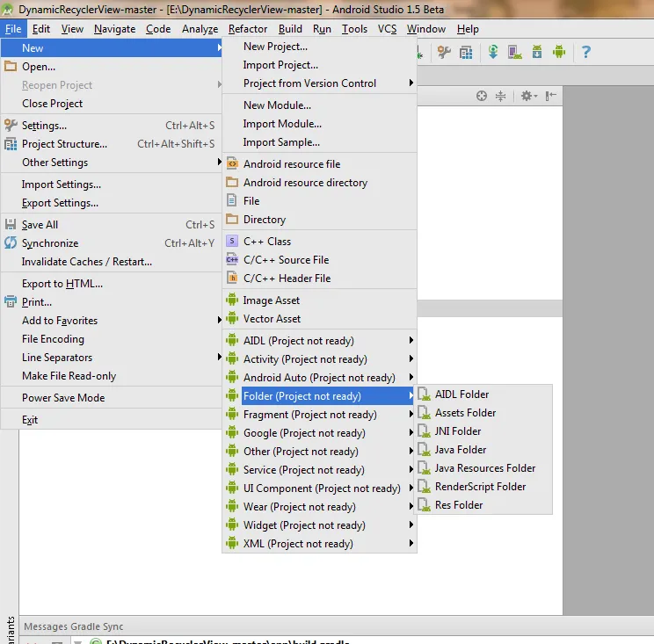This screenshot has width=654, height=644.
Task: Open the VCS menu
Action: pos(387,29)
